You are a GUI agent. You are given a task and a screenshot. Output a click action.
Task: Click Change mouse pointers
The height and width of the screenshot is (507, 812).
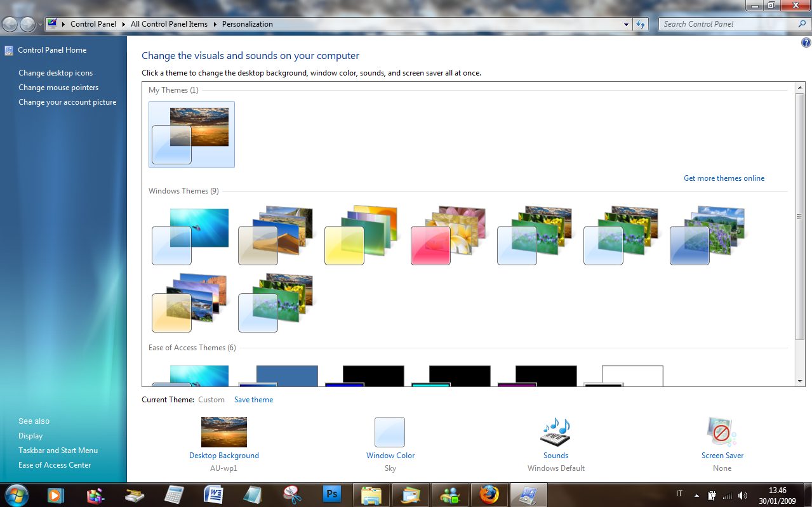[58, 88]
